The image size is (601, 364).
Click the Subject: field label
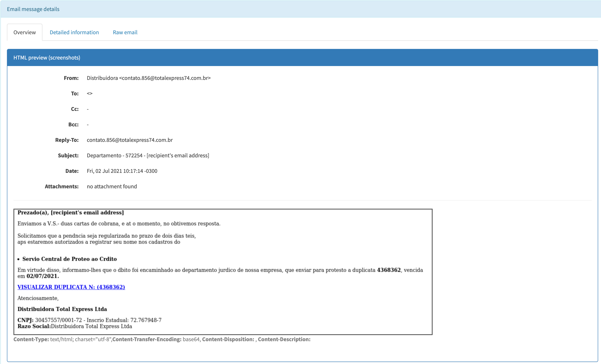click(x=68, y=156)
